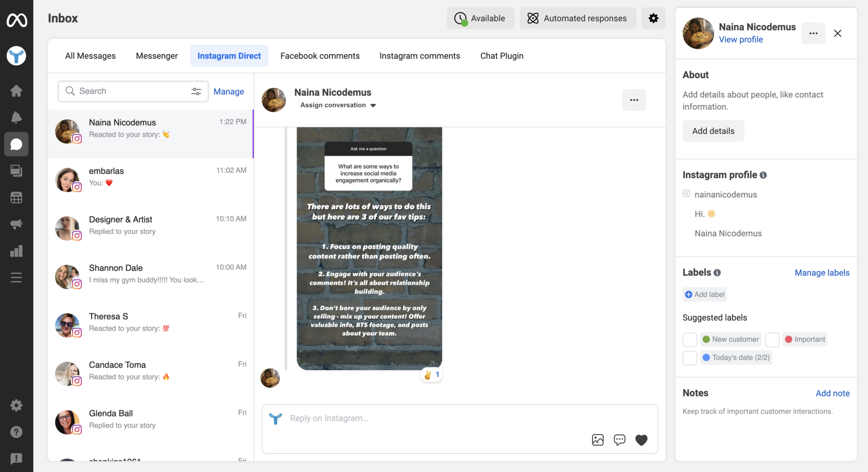
Task: Click nainanicodemus Instagram username
Action: point(726,195)
